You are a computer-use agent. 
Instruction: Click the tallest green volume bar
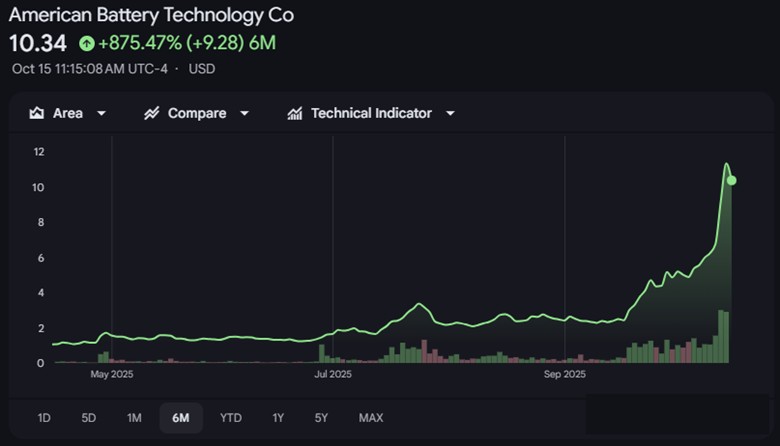click(720, 337)
